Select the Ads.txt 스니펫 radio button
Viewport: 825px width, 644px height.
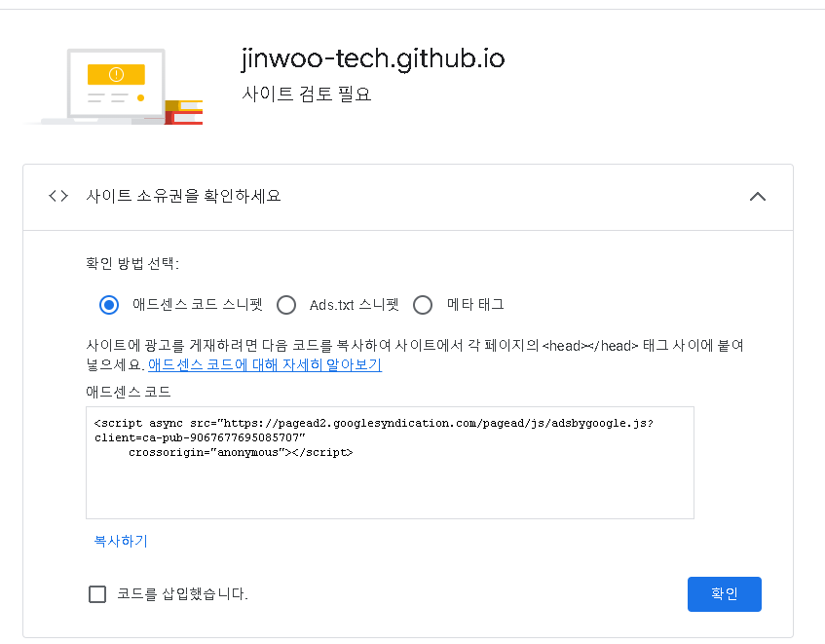(286, 305)
